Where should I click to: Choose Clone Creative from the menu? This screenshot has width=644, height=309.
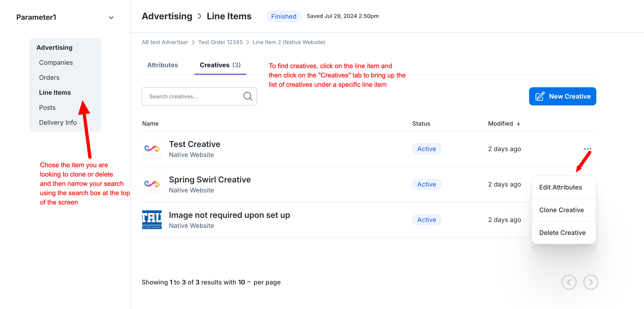click(x=561, y=210)
